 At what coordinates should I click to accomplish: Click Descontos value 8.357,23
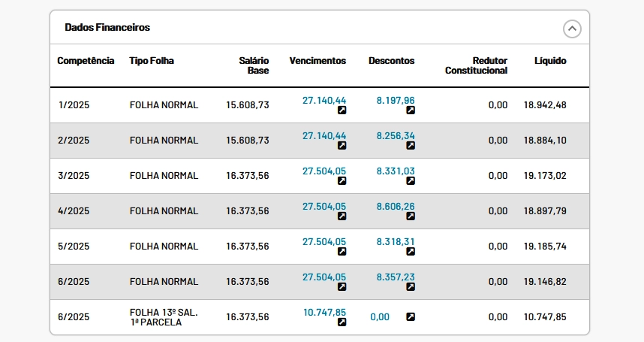point(396,277)
